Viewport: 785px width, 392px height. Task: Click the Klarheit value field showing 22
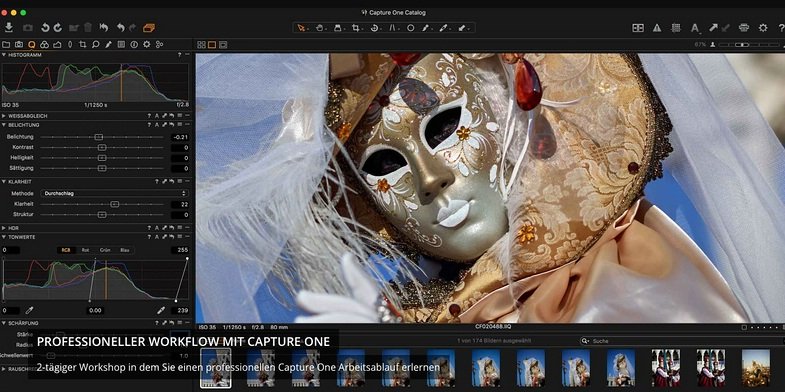[180, 204]
